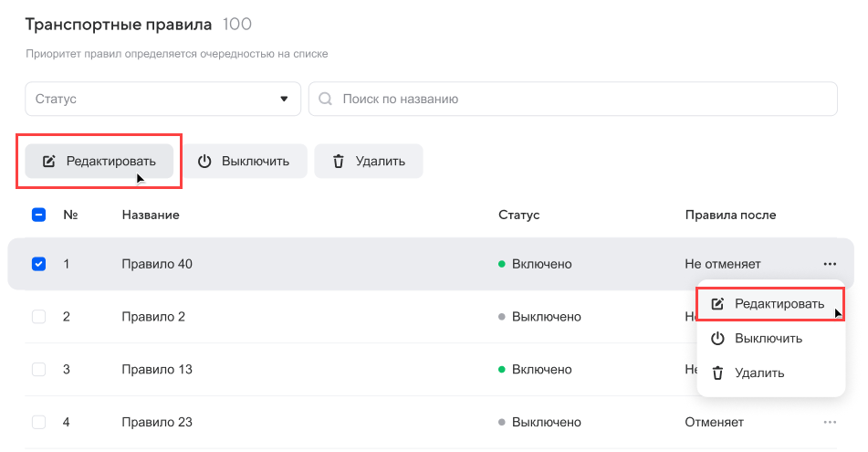
Task: Click the power icon in the toolbar Выключить button
Action: pyautogui.click(x=204, y=162)
